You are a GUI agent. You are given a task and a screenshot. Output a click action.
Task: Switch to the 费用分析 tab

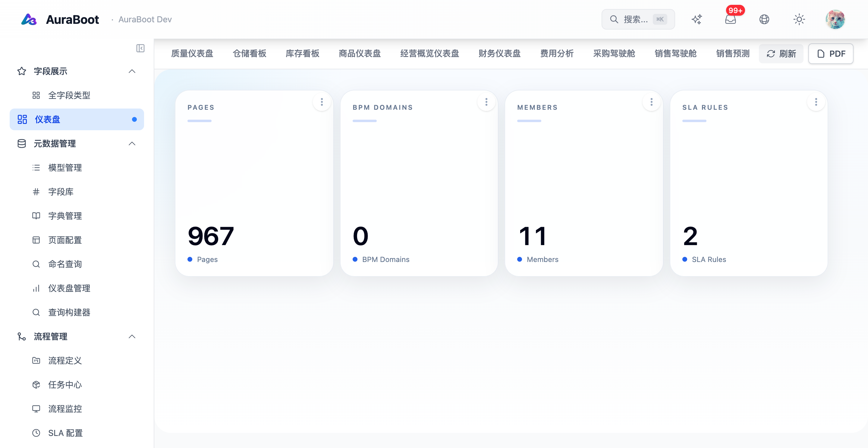click(x=557, y=54)
